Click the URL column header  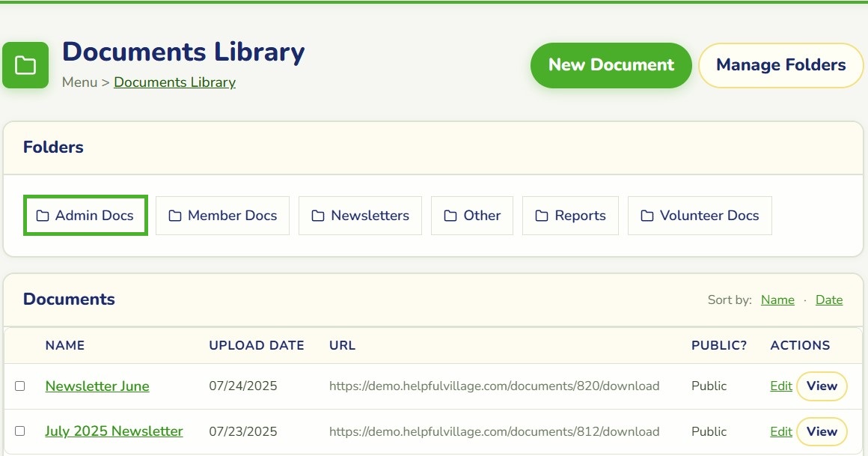point(342,345)
